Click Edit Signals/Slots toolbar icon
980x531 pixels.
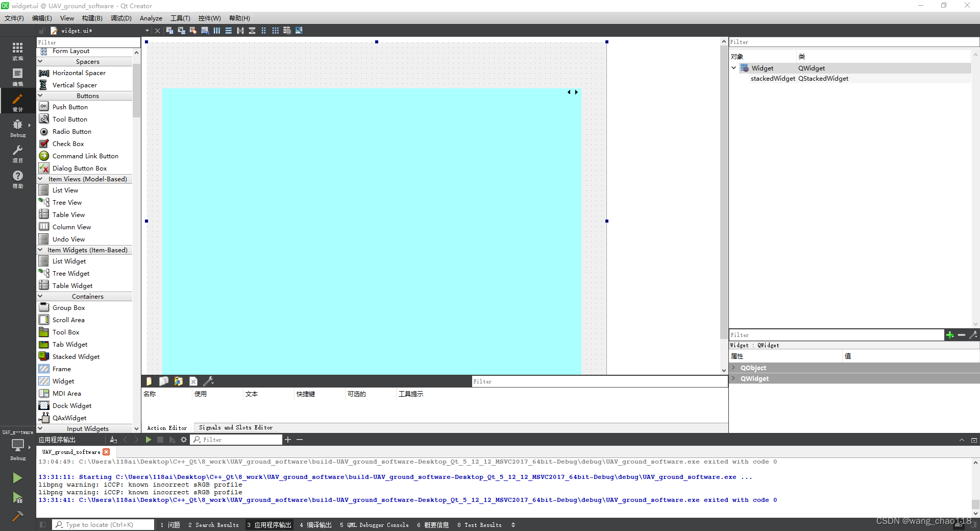(181, 31)
